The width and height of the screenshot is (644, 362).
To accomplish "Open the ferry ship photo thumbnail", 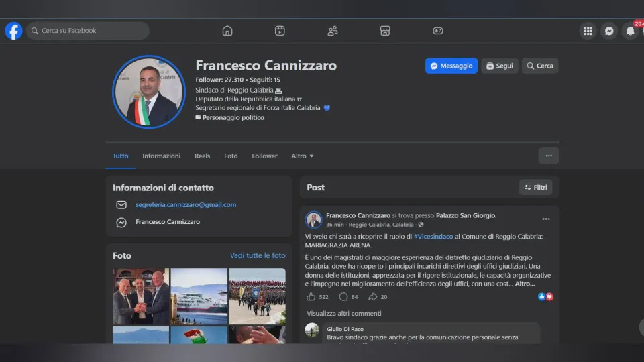I will click(x=199, y=296).
